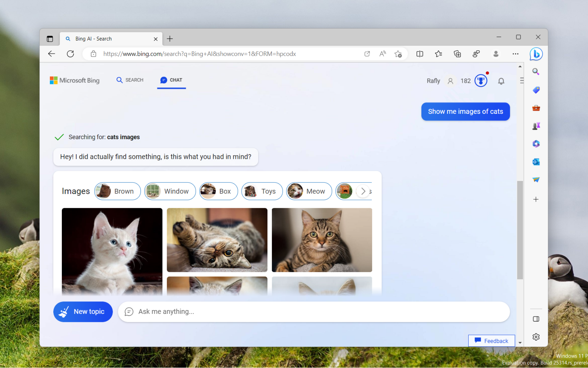Screen dimensions: 588x368
Task: Go back to the previous page
Action: pyautogui.click(x=51, y=54)
